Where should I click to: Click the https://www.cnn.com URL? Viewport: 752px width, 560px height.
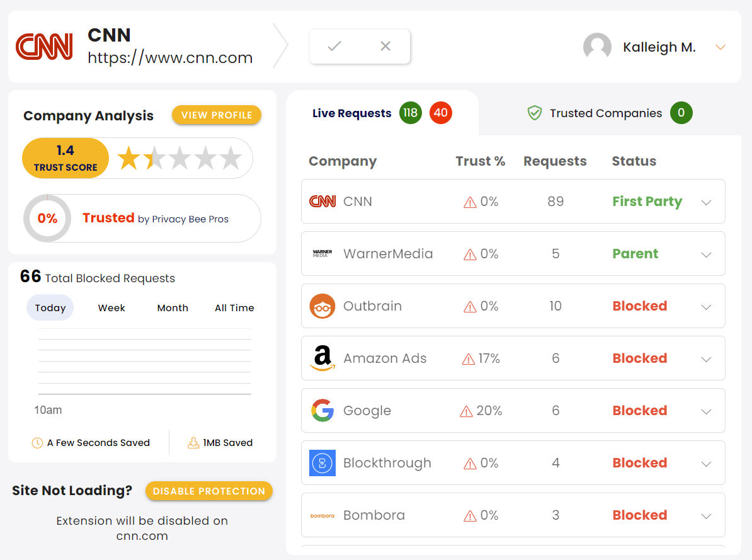tap(170, 57)
